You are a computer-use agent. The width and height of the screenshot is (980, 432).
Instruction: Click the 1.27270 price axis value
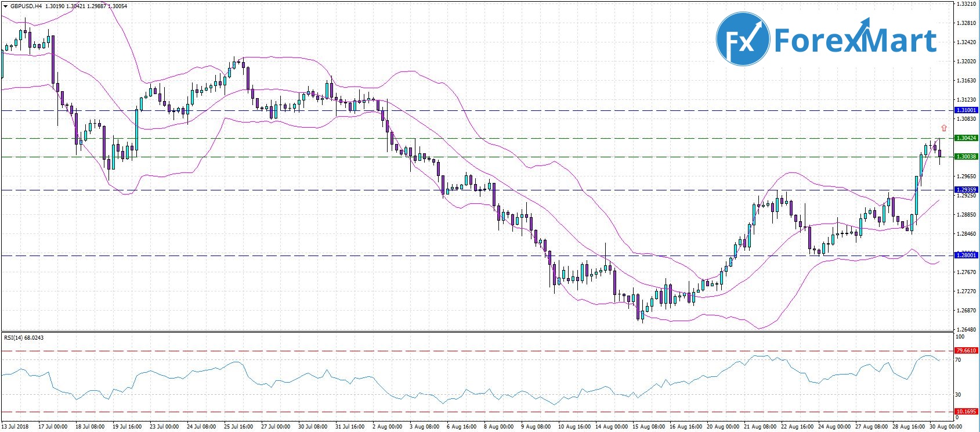click(965, 291)
